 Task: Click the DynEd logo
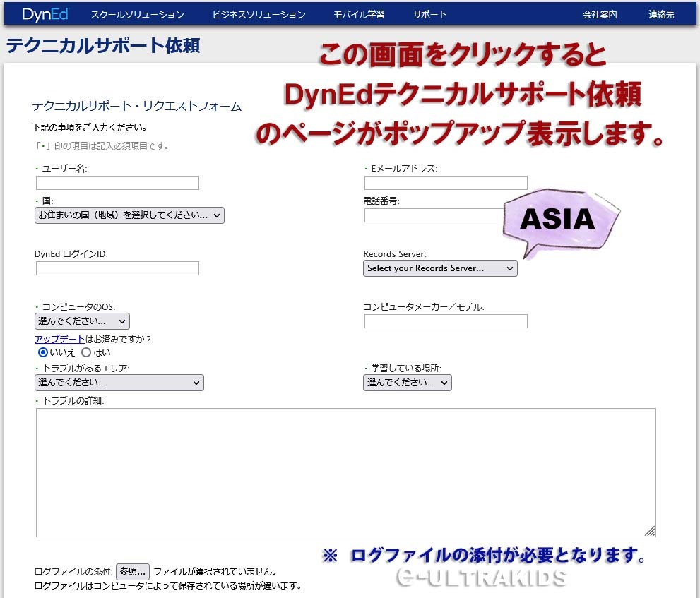tap(45, 14)
